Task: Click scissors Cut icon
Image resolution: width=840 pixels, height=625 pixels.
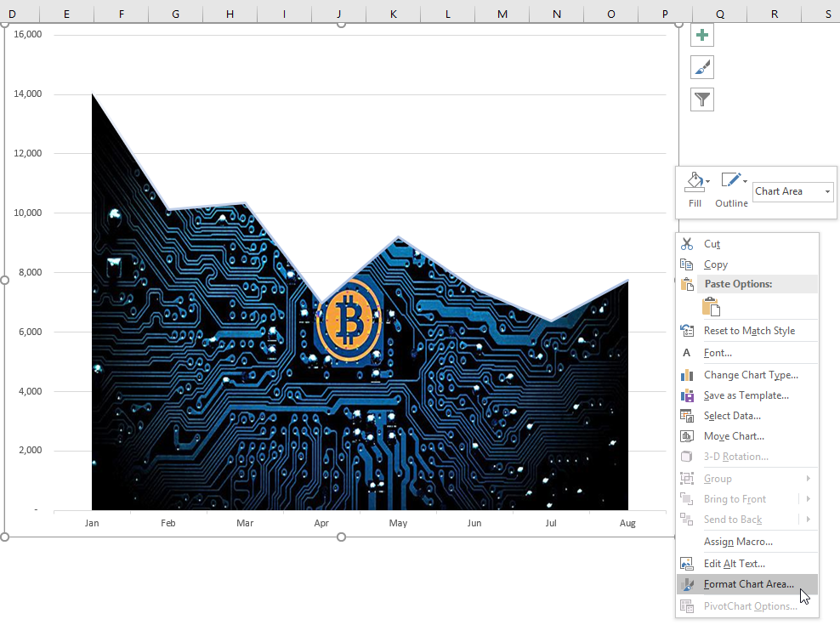Action: pyautogui.click(x=687, y=244)
